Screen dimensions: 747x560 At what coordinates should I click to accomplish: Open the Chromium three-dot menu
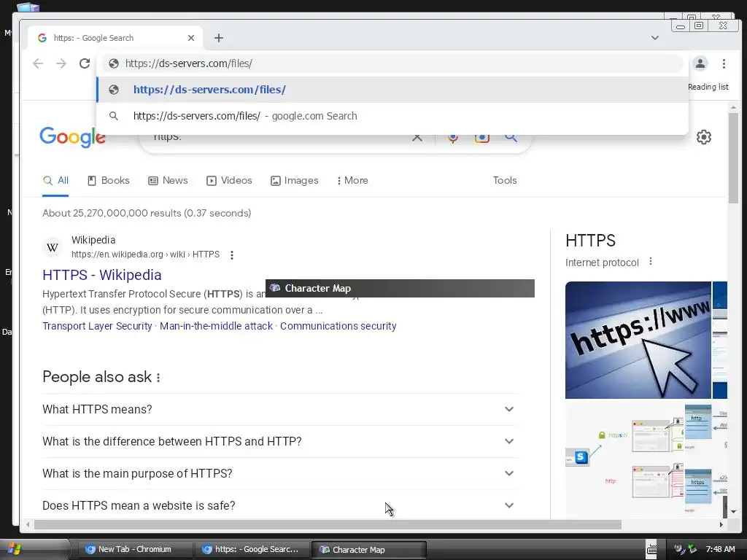pyautogui.click(x=724, y=63)
